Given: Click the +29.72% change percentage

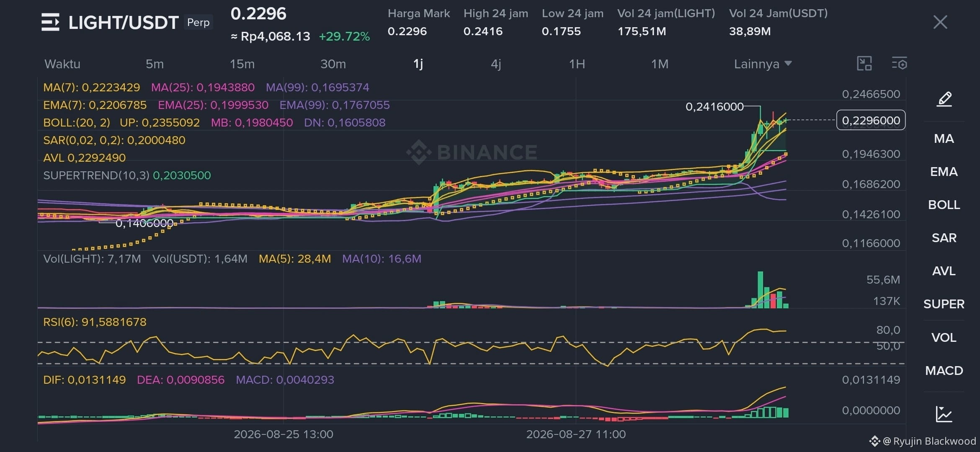Looking at the screenshot, I should coord(344,36).
